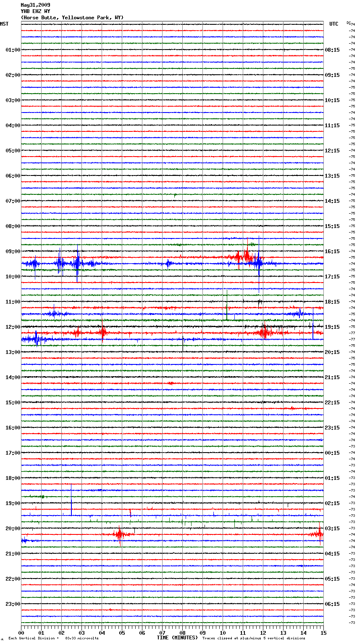Screen dimensions: 357x644
Task: Click minute tick label '03' on the time axis
Action: click(x=81, y=633)
